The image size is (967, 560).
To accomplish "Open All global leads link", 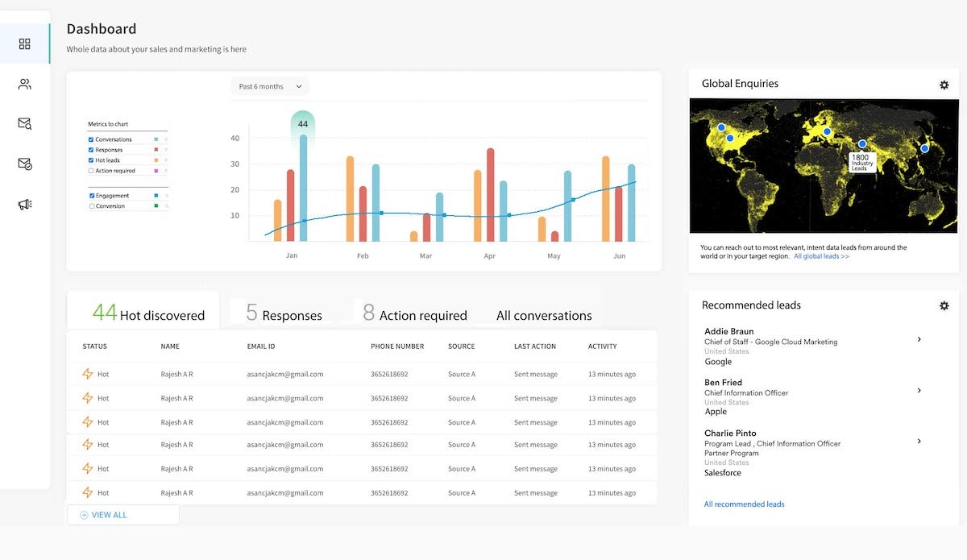I will pyautogui.click(x=821, y=256).
